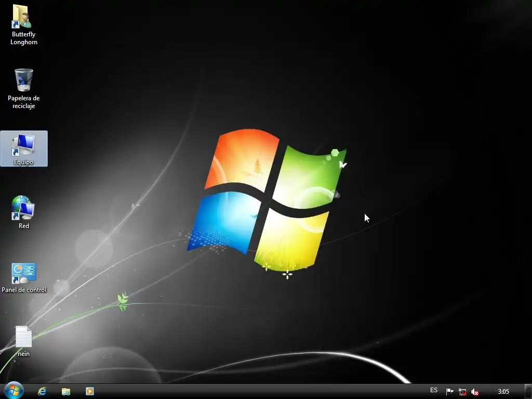532x399 pixels.
Task: Click the Show desktop button
Action: (x=528, y=392)
